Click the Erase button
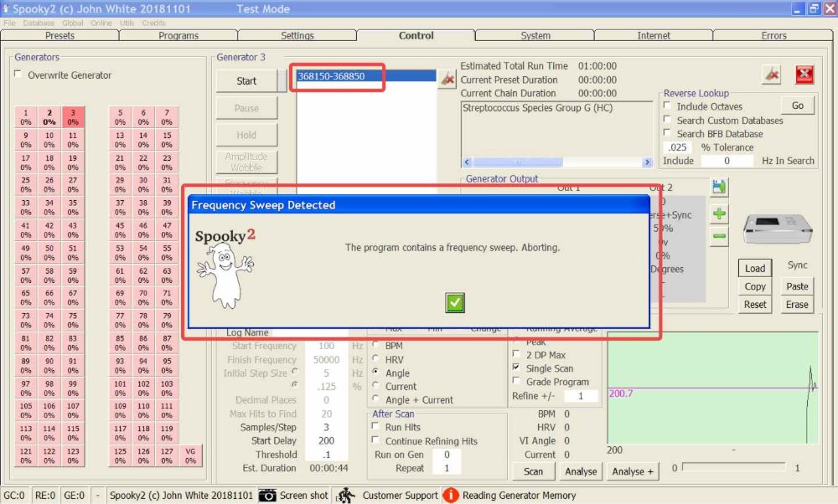This screenshot has width=838, height=504. (x=797, y=304)
